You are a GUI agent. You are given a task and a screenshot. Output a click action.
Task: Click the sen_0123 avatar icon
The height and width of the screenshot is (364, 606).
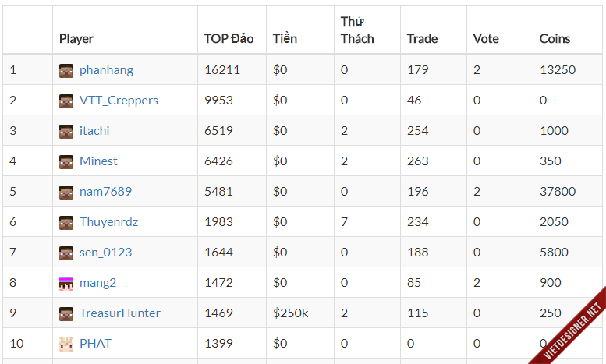pyautogui.click(x=66, y=253)
